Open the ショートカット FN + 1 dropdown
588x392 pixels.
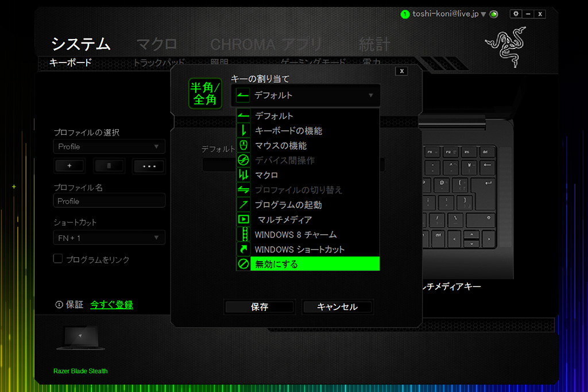click(x=109, y=238)
